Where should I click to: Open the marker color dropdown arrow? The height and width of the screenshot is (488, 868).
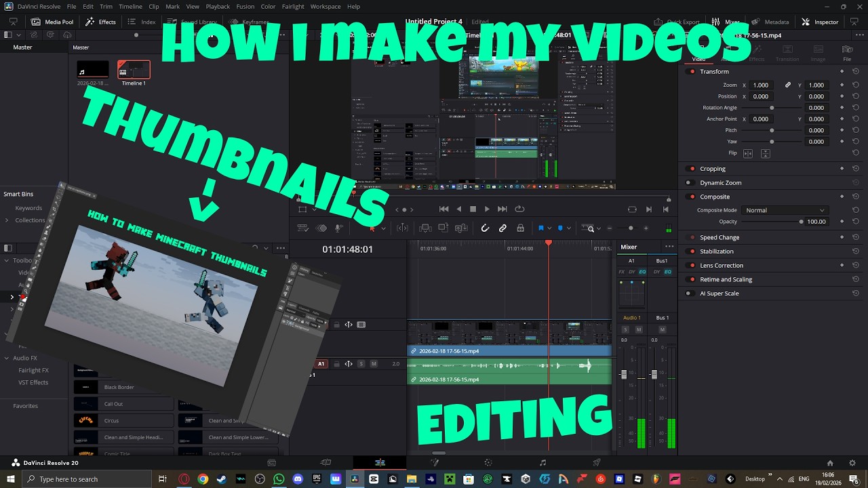[x=568, y=228]
